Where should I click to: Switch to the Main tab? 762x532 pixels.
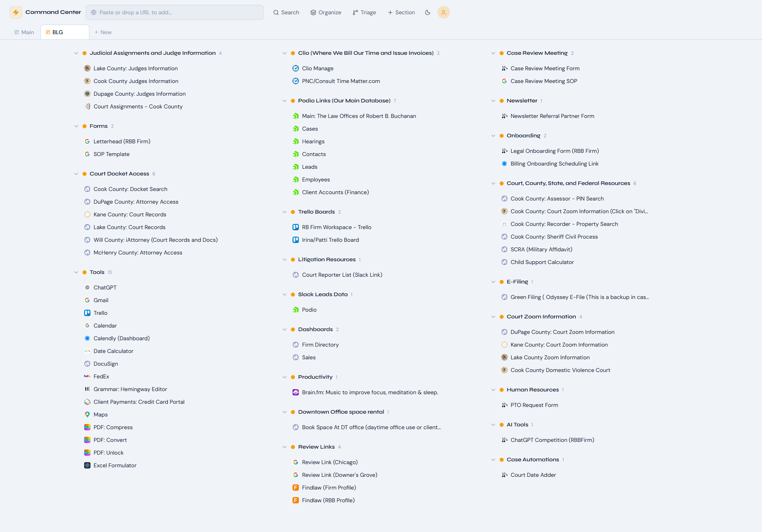[24, 32]
